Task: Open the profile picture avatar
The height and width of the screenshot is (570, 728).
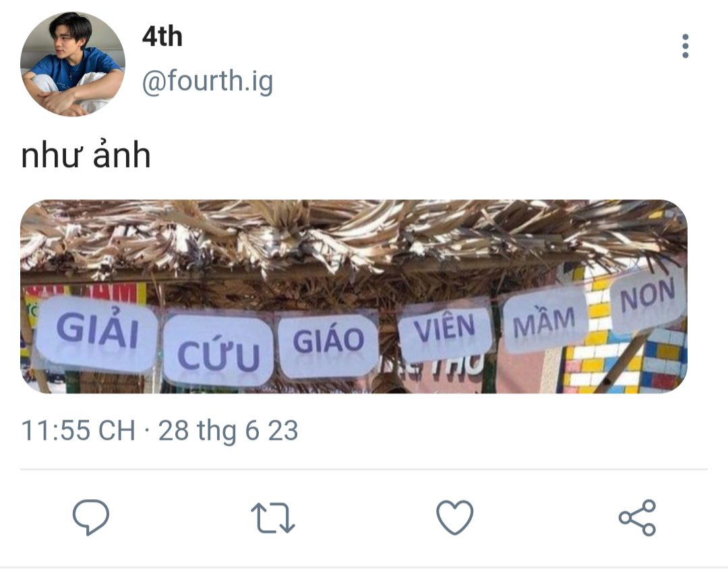Action: (73, 64)
